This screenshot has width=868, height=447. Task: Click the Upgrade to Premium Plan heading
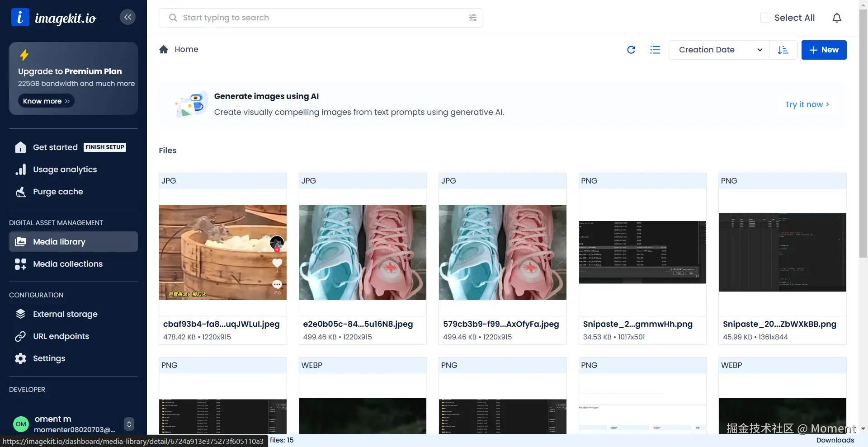click(x=70, y=71)
